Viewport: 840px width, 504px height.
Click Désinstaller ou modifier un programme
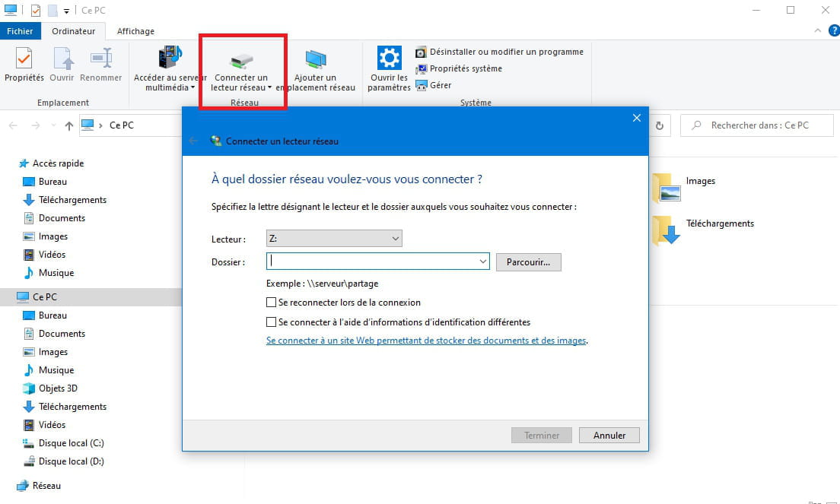pos(499,52)
